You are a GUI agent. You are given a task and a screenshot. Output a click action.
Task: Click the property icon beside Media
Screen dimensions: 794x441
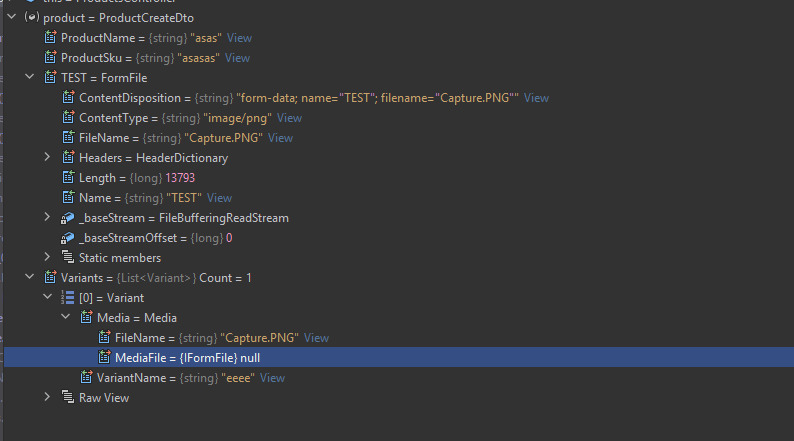pyautogui.click(x=86, y=317)
